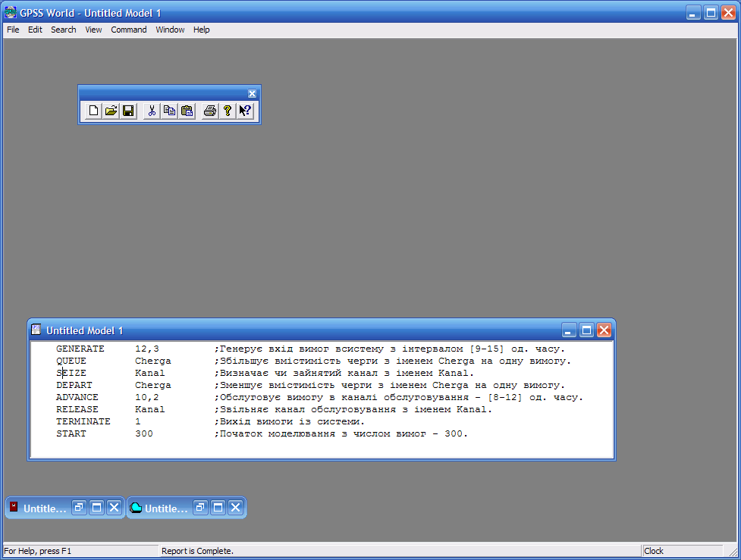
Task: Click the GPSS World application title icon
Action: coord(11,12)
